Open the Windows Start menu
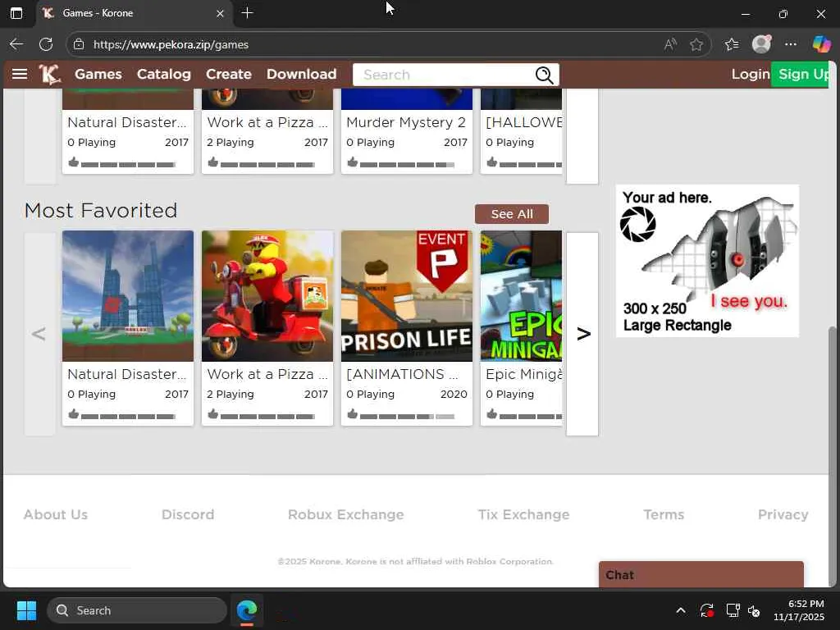This screenshot has height=630, width=840. [x=26, y=610]
